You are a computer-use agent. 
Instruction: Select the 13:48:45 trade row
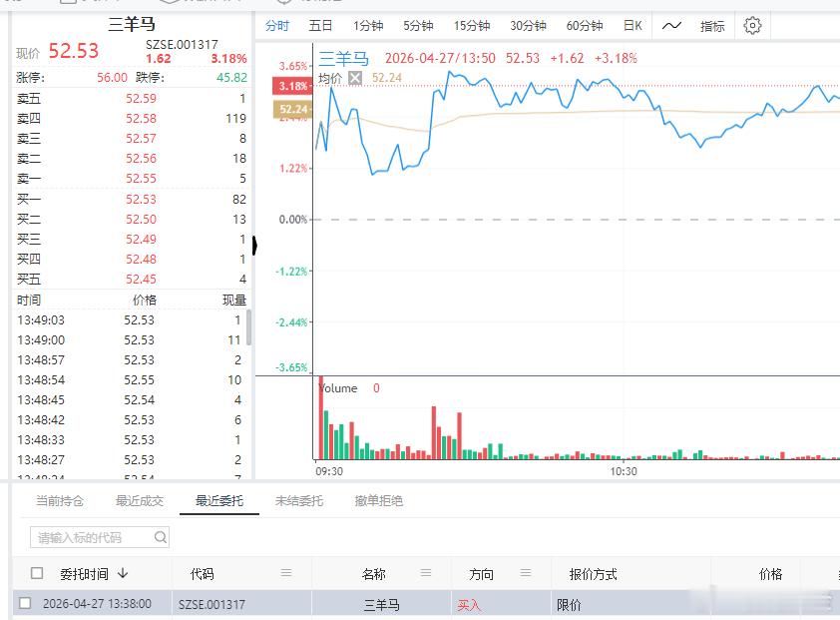coord(129,400)
